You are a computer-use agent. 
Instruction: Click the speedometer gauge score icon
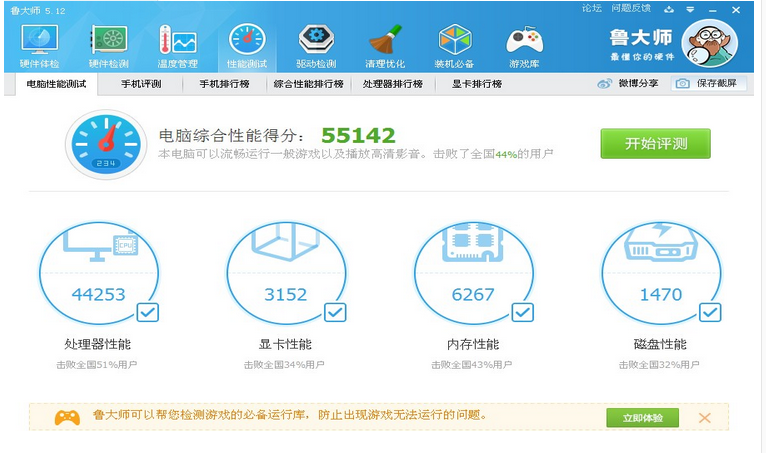(x=106, y=144)
